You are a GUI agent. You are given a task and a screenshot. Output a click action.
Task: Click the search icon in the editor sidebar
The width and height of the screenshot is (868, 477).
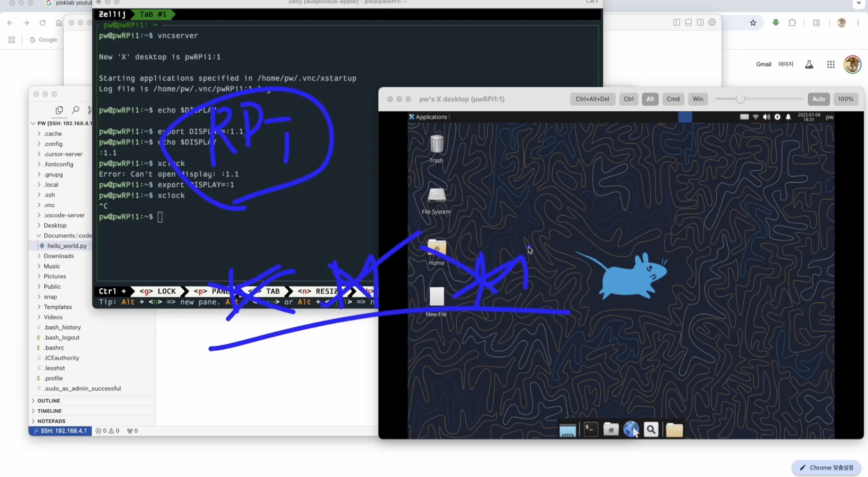point(76,110)
